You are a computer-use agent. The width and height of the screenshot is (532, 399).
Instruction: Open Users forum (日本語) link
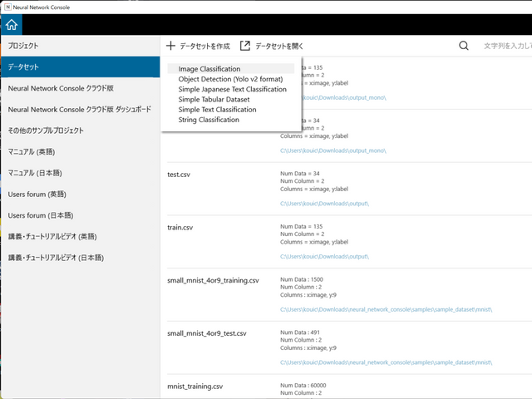pos(81,215)
